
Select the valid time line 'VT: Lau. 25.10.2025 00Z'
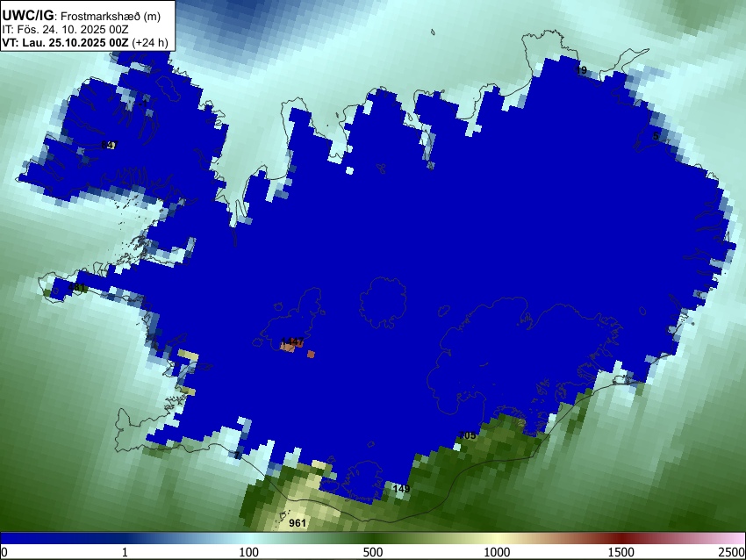pos(65,43)
